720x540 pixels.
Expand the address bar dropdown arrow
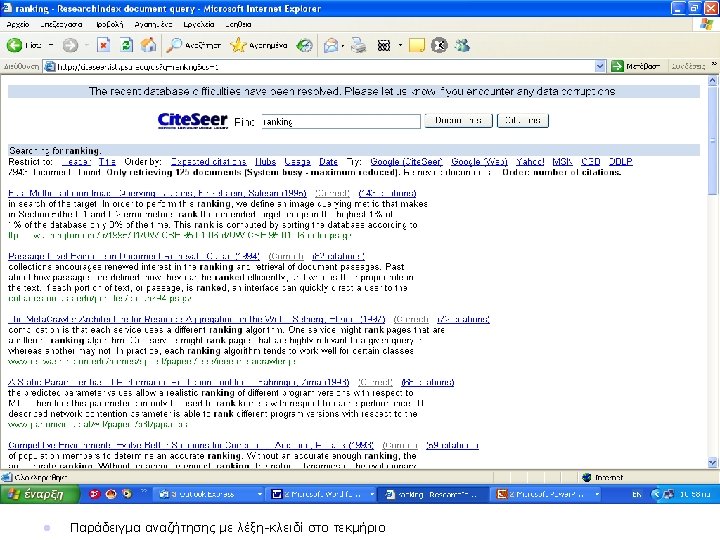600,67
